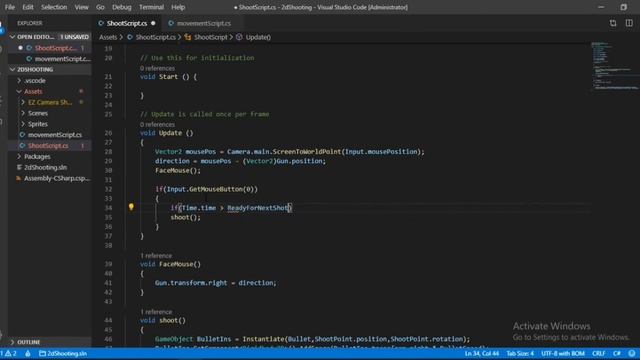Click the solution file icon next to 2dShooting.sln
Image resolution: width=640 pixels, height=360 pixels.
point(19,167)
